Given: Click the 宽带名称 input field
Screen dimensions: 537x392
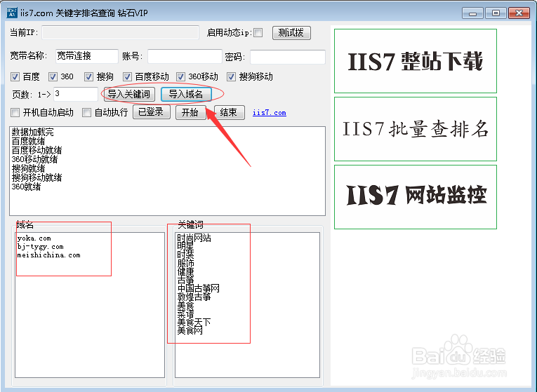Looking at the screenshot, I should click(x=87, y=56).
